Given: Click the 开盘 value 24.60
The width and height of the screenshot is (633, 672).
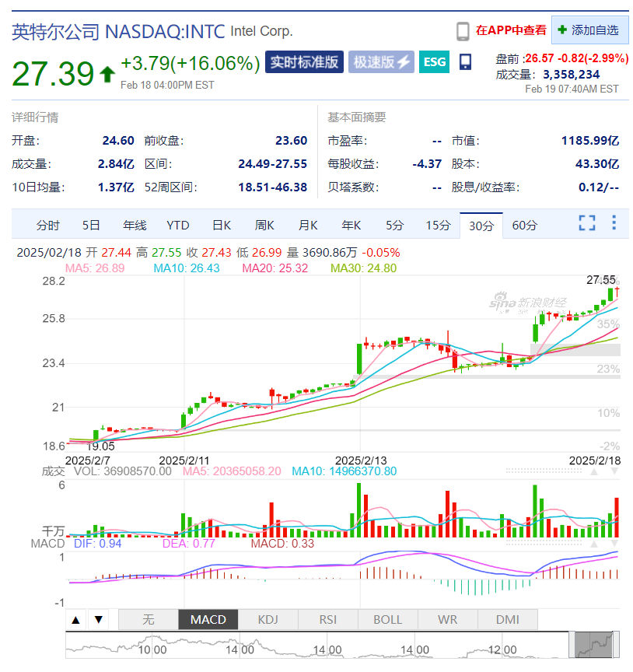Looking at the screenshot, I should (x=118, y=141).
